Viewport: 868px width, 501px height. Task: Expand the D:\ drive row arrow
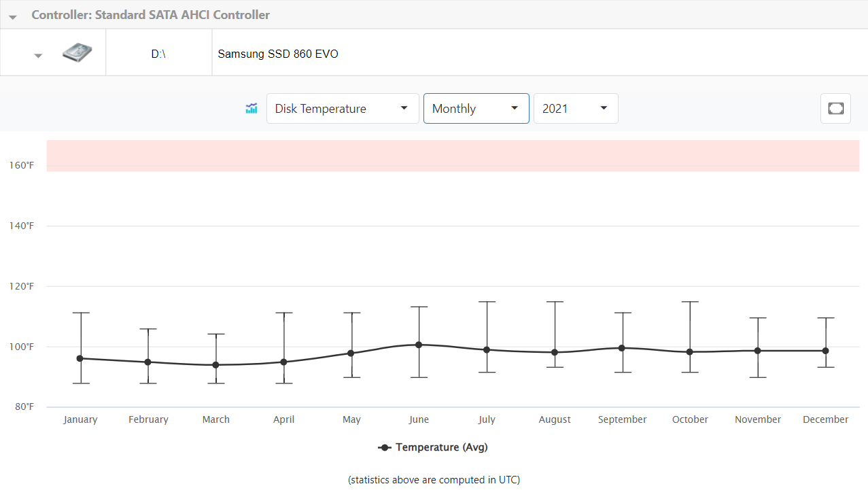pyautogui.click(x=38, y=55)
